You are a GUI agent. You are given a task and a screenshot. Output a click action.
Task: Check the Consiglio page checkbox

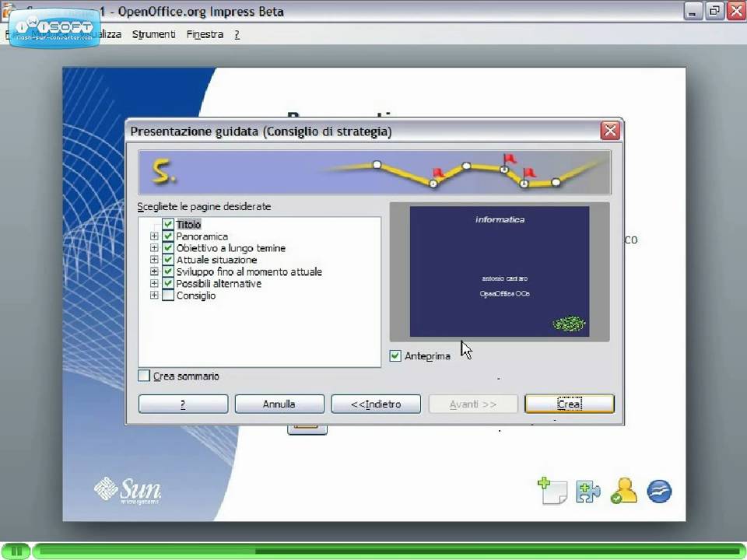(x=168, y=296)
